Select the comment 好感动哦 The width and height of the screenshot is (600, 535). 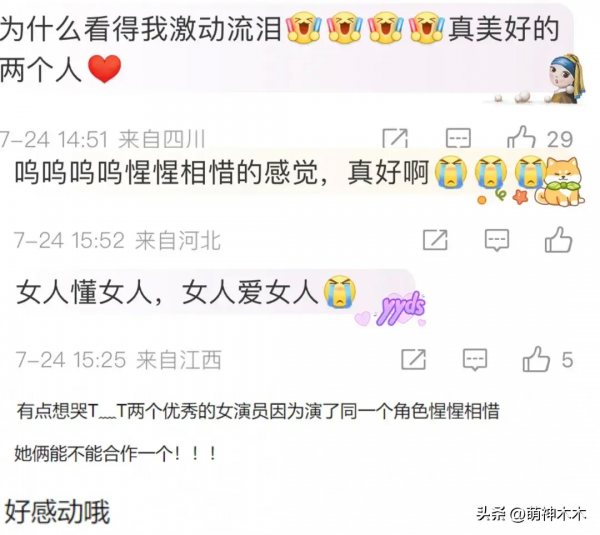57,512
